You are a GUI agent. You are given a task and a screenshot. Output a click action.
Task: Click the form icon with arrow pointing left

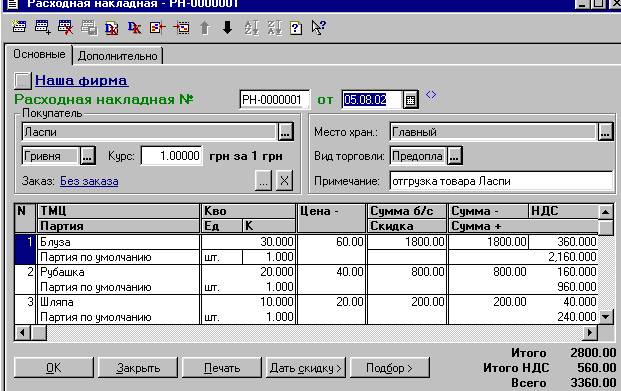coord(158,27)
